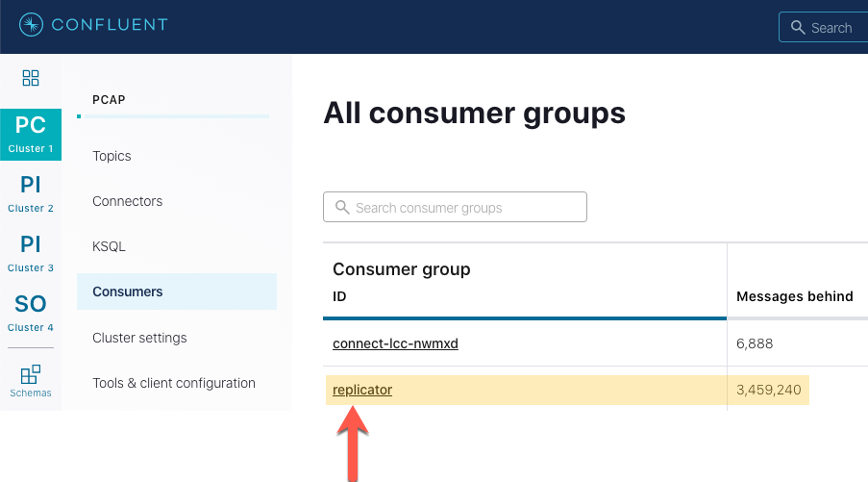Open the KSQL section
Viewport: 868px width, 482px height.
(x=109, y=246)
